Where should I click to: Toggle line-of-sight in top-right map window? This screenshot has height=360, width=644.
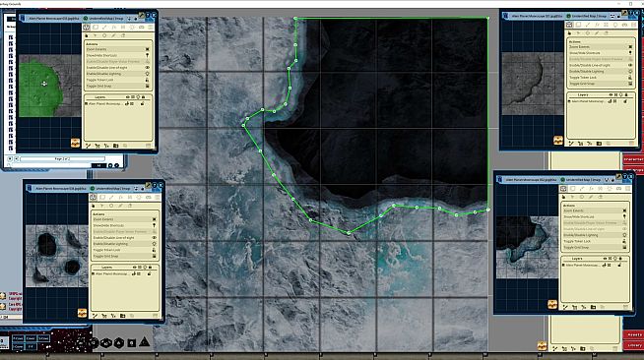(601, 65)
